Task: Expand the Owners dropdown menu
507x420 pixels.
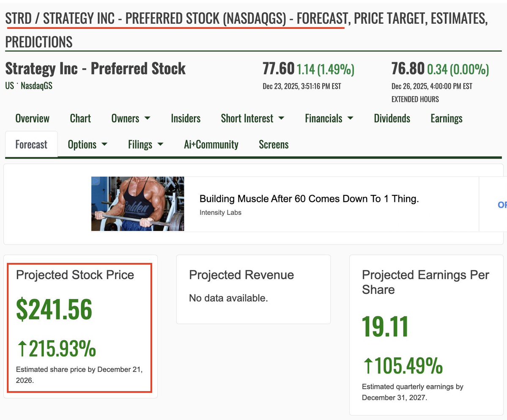Action: pyautogui.click(x=131, y=118)
